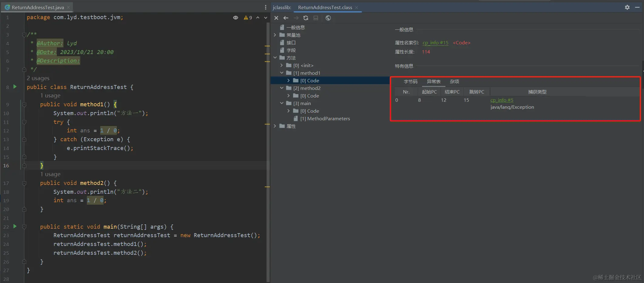Run the main method from gutter

(15, 227)
